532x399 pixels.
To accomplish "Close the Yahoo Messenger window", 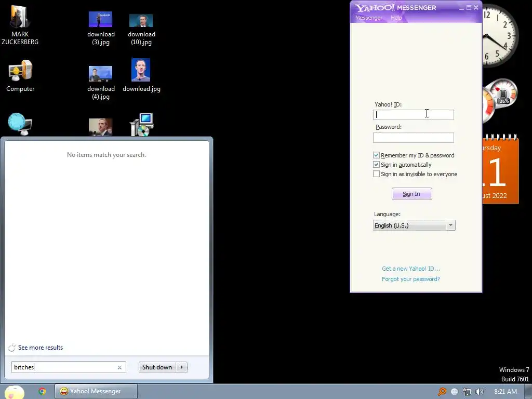I will 476,7.
